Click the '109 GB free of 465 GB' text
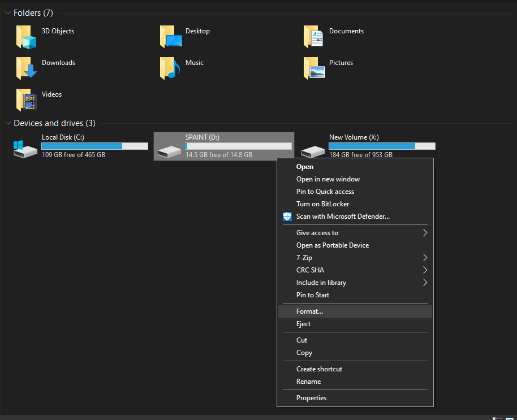The height and width of the screenshot is (420, 517). (x=74, y=155)
